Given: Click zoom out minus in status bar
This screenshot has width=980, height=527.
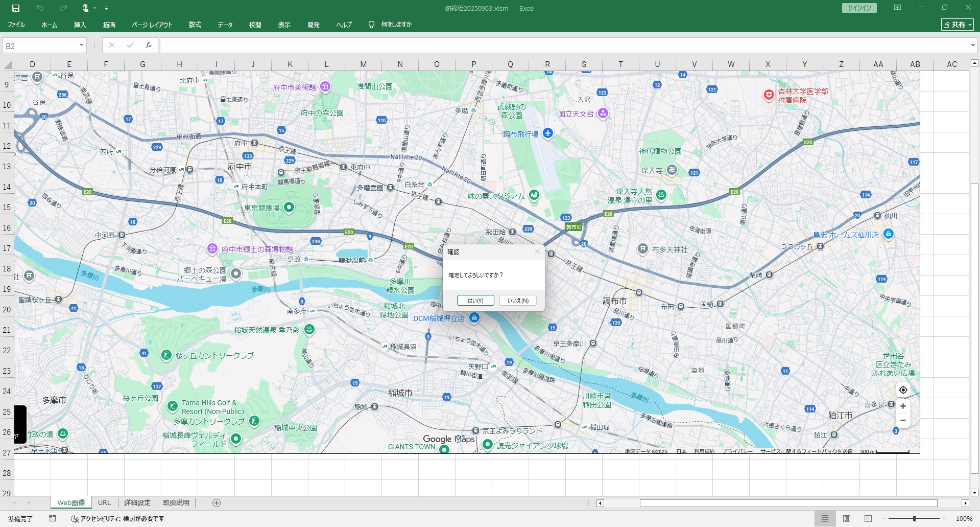Looking at the screenshot, I should point(884,518).
